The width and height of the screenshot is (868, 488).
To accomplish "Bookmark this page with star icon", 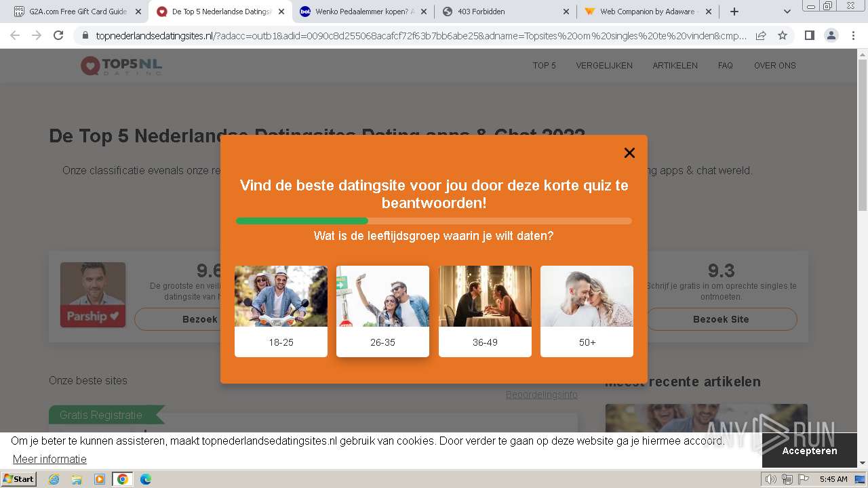I will (783, 36).
